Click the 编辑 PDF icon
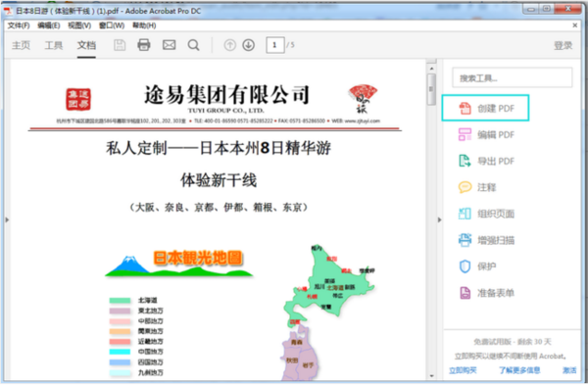588x385 pixels. click(x=465, y=134)
